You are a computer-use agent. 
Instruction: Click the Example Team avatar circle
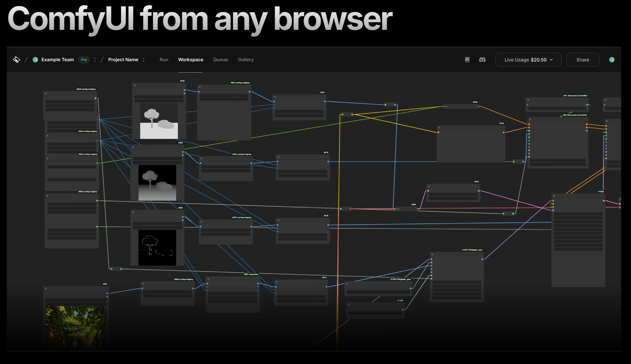[x=35, y=60]
